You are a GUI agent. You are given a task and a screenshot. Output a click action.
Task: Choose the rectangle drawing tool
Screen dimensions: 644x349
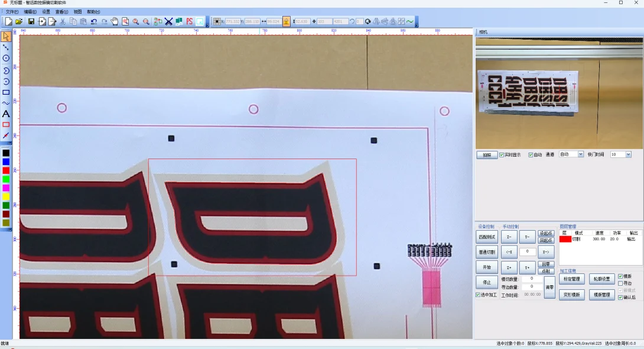coord(6,92)
